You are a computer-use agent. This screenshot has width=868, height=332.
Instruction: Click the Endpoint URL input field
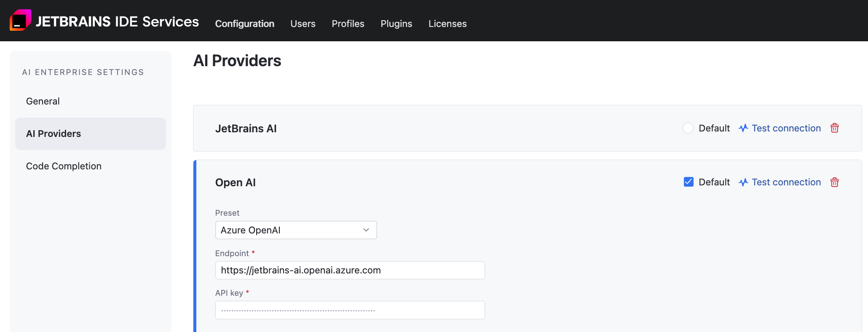(x=350, y=270)
